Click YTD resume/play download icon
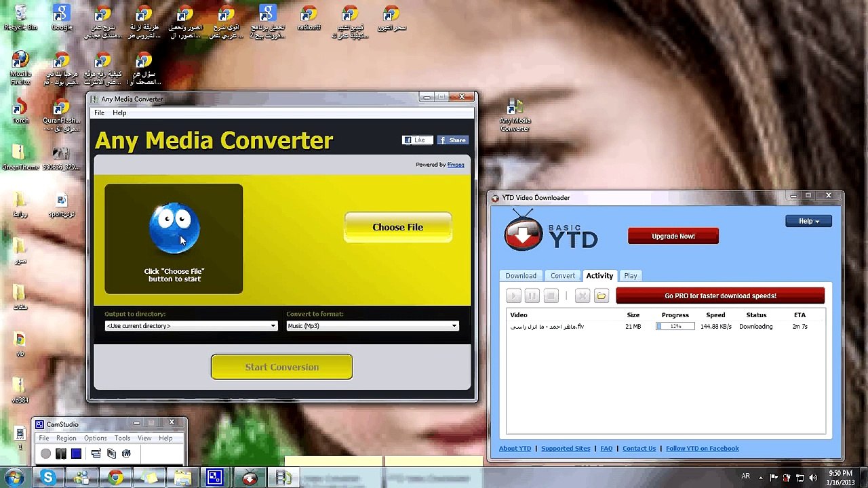The width and height of the screenshot is (868, 488). tap(513, 296)
